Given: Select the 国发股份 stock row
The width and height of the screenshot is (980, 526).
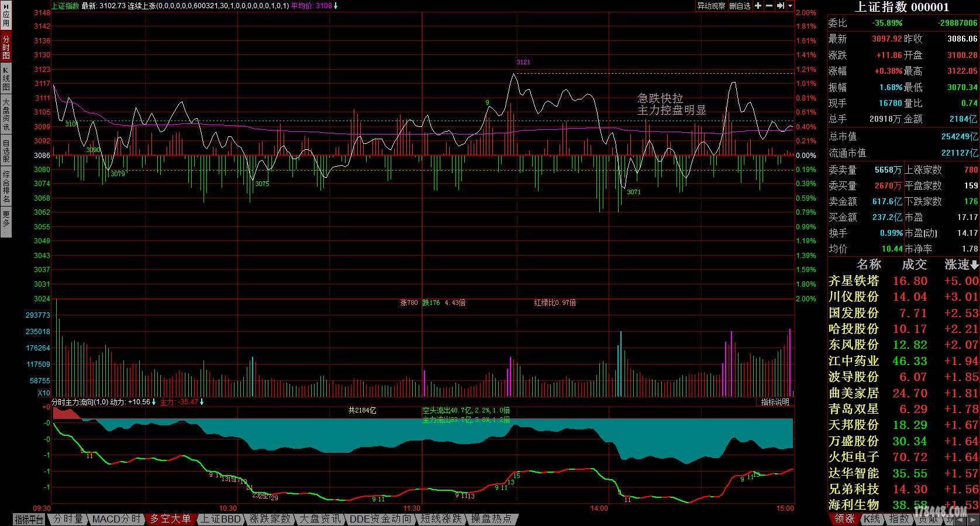Looking at the screenshot, I should (903, 313).
